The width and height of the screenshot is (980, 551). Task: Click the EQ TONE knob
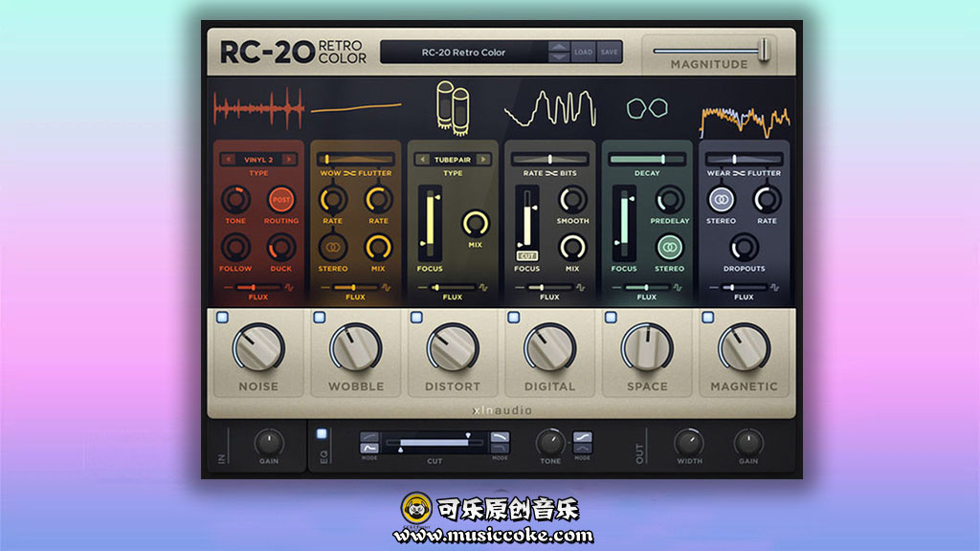(x=550, y=443)
